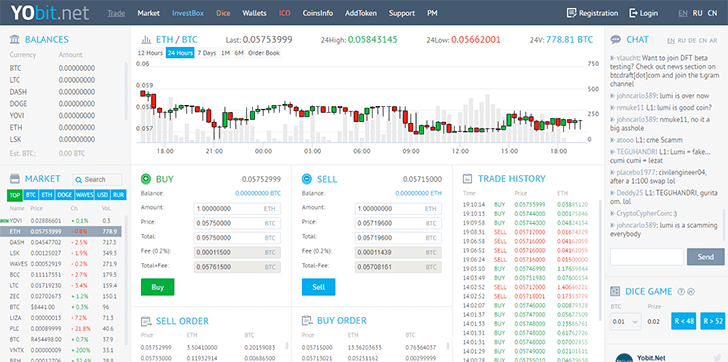Open the Wallets menu item

point(254,13)
